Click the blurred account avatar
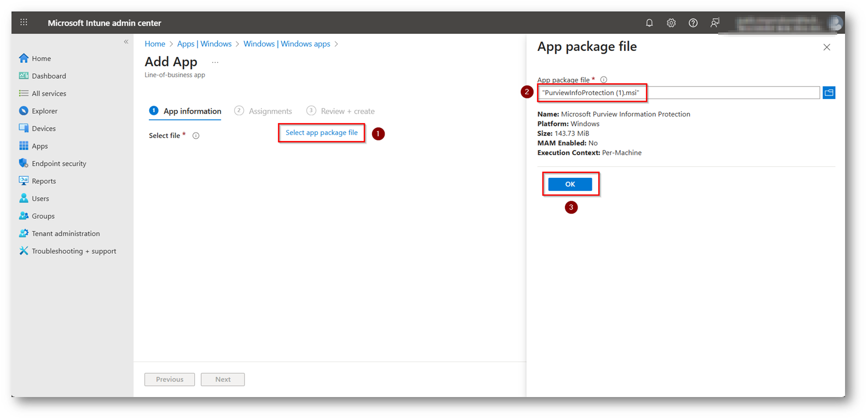This screenshot has height=420, width=868. (x=835, y=23)
